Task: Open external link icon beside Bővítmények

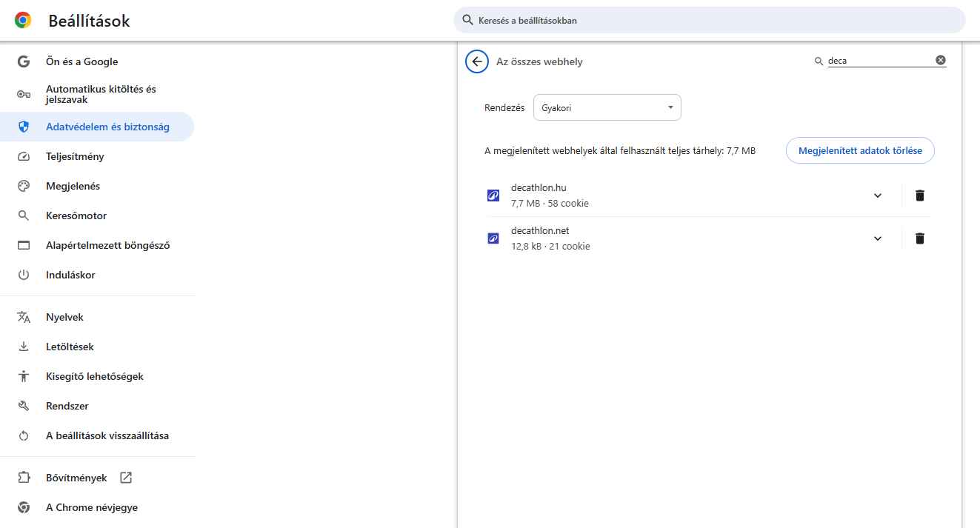Action: [x=126, y=478]
